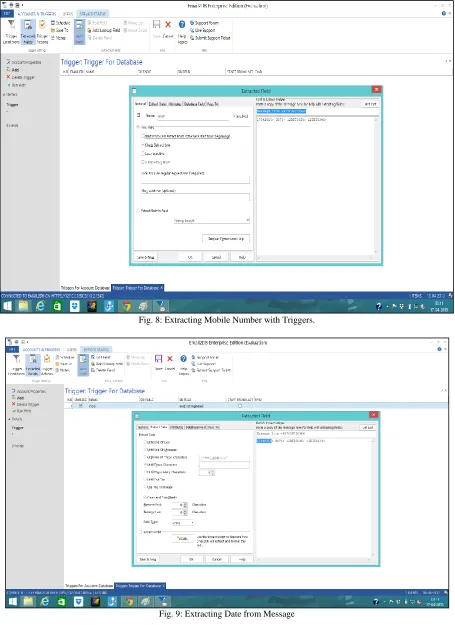The height and width of the screenshot is (628, 455).
Task: Switch to Users ribbon tab in Fig. 8 window
Action: click(x=68, y=14)
